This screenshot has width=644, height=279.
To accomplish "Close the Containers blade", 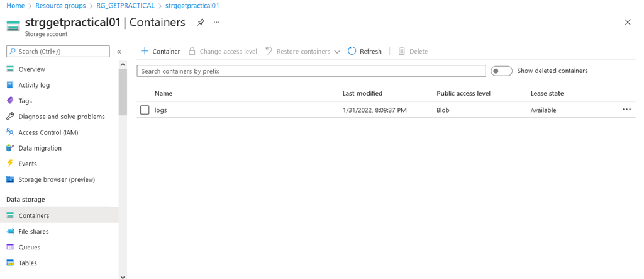I will point(628,22).
